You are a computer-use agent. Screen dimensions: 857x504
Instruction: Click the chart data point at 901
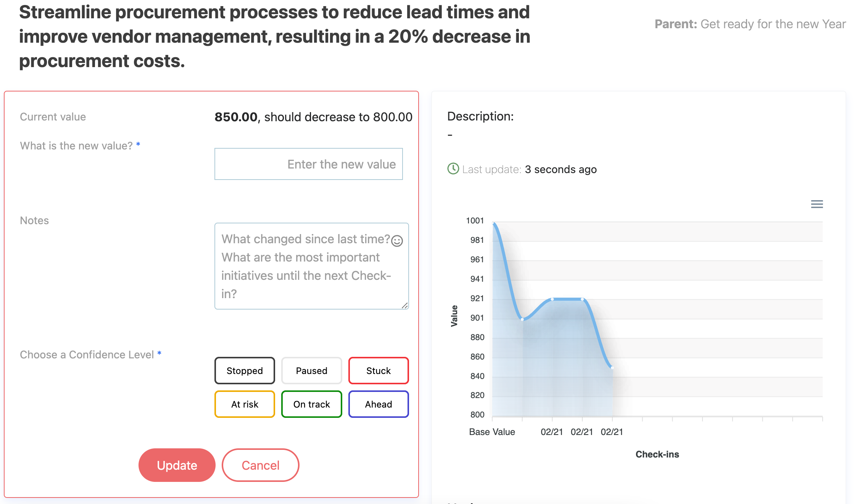[x=522, y=319]
